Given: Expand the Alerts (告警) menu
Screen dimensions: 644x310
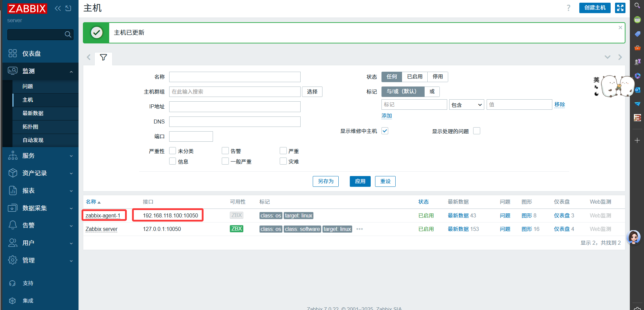Looking at the screenshot, I should [40, 225].
